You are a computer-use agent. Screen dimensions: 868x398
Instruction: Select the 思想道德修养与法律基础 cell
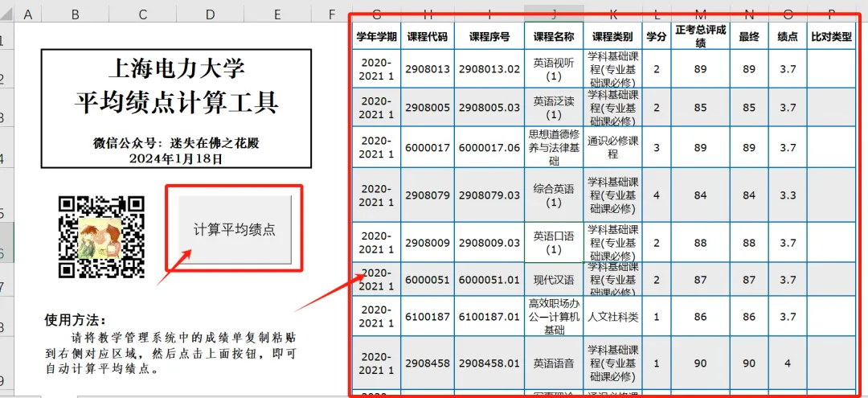554,147
